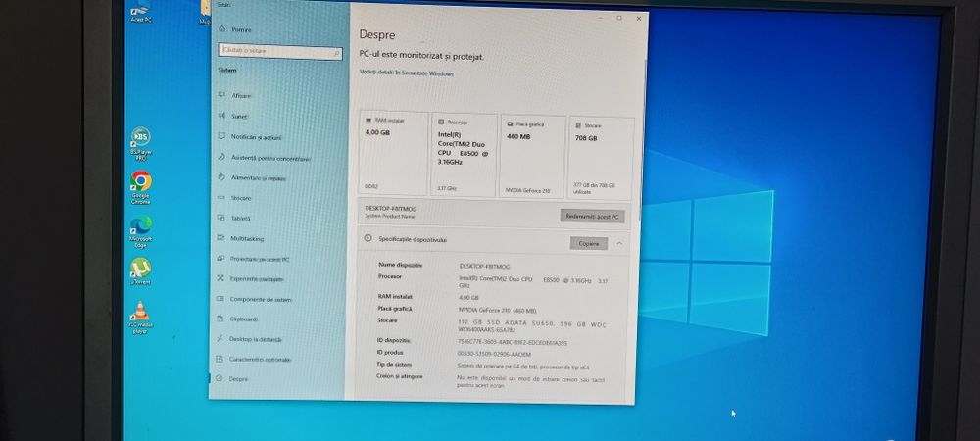The width and height of the screenshot is (980, 441).
Task: Click the icon beside Caracteristici opționale
Action: pyautogui.click(x=220, y=360)
